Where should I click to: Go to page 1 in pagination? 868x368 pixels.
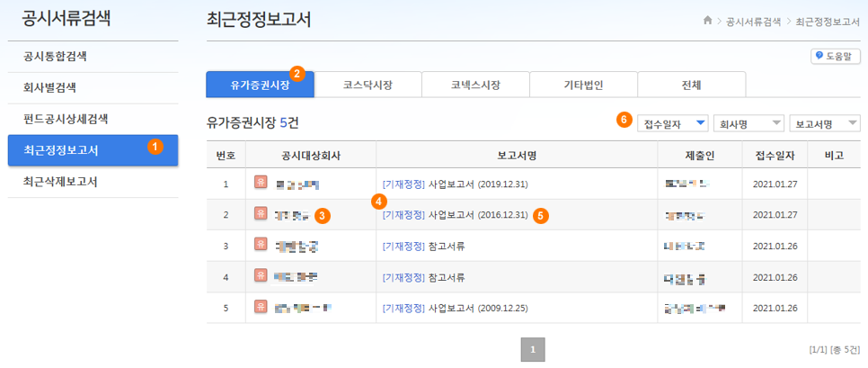coord(533,350)
